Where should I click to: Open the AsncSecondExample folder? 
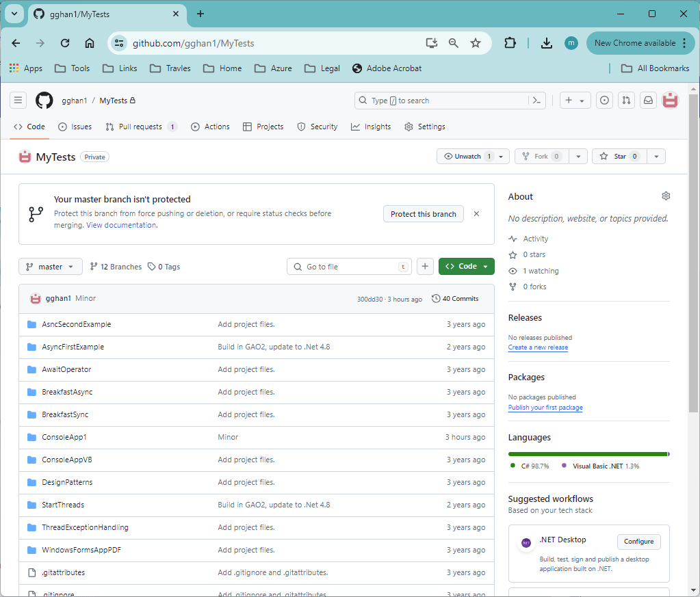click(77, 324)
